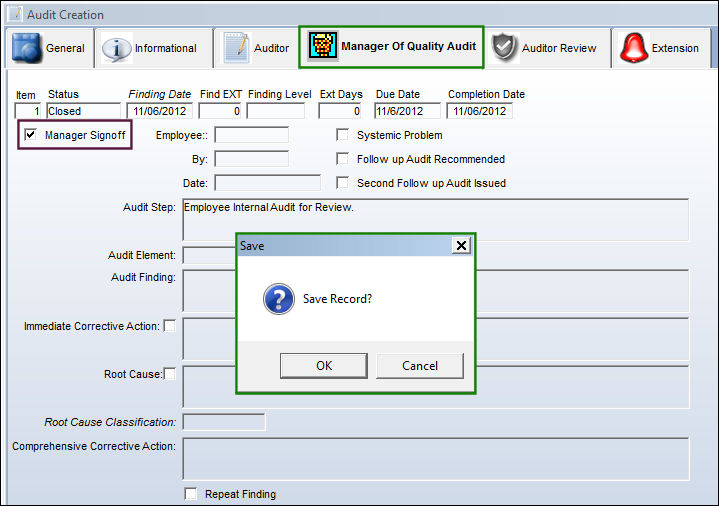Click the Audit Creation title bar icon
Screen dimensions: 719x506
[15, 13]
